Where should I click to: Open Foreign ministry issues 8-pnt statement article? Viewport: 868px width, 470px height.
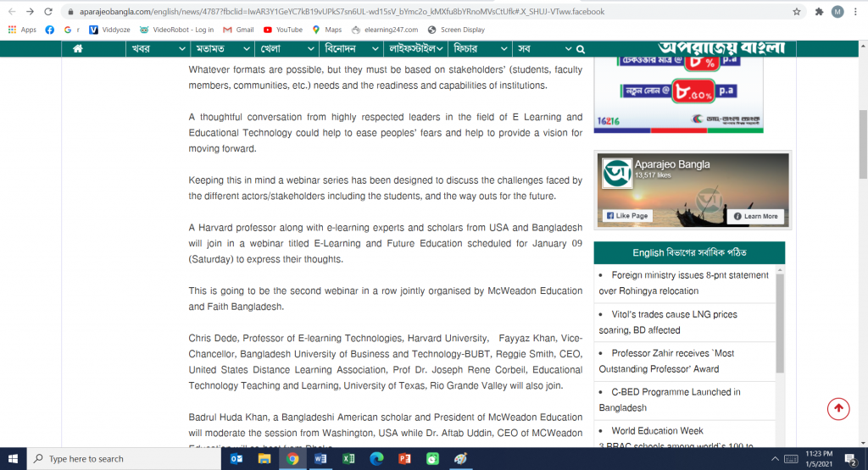click(684, 283)
